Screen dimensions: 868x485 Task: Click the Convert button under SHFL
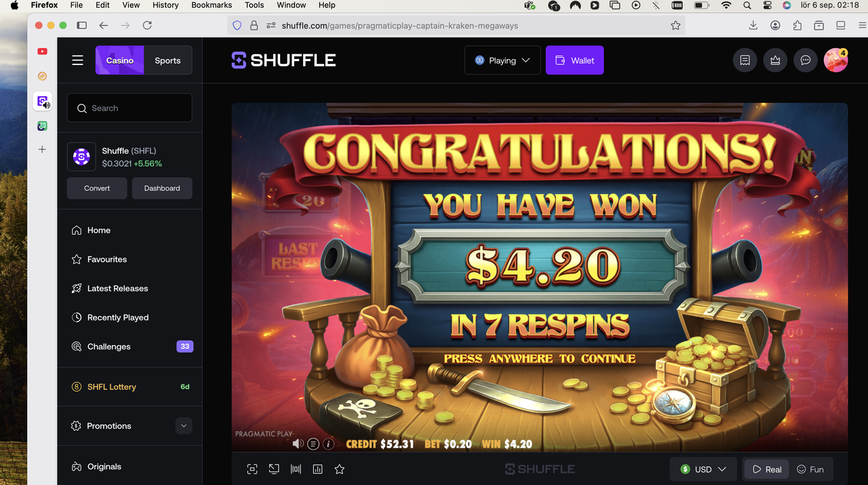pyautogui.click(x=97, y=188)
